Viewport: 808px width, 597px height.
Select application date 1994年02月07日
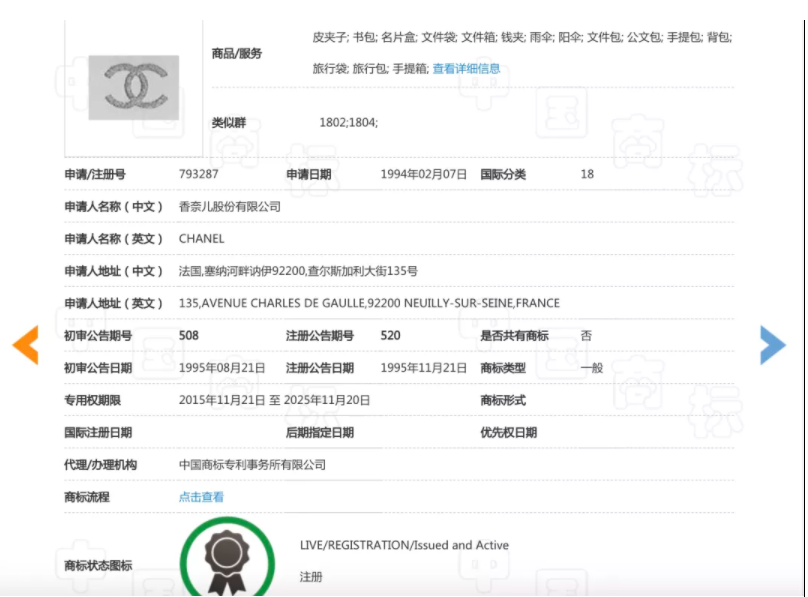click(424, 174)
